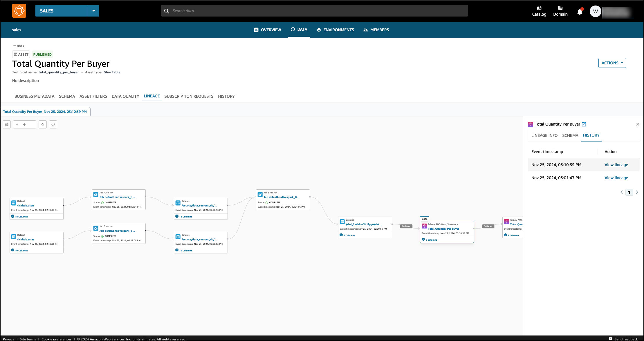Expand SALES project dropdown arrow
This screenshot has width=644, height=341.
click(x=93, y=11)
